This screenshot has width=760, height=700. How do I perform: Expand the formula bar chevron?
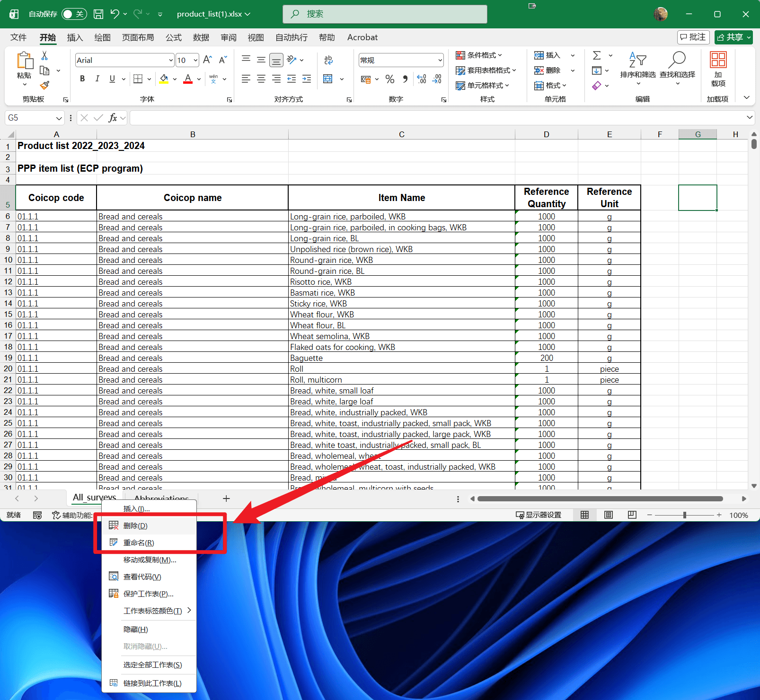coord(750,117)
